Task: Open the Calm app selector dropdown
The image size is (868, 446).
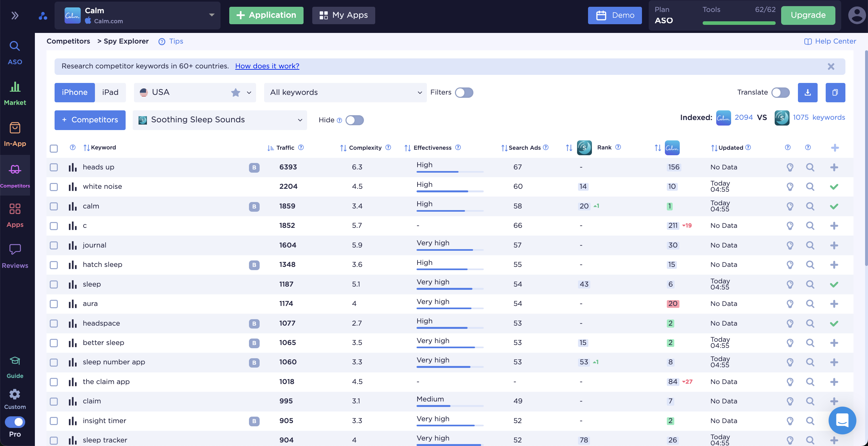Action: click(x=137, y=15)
